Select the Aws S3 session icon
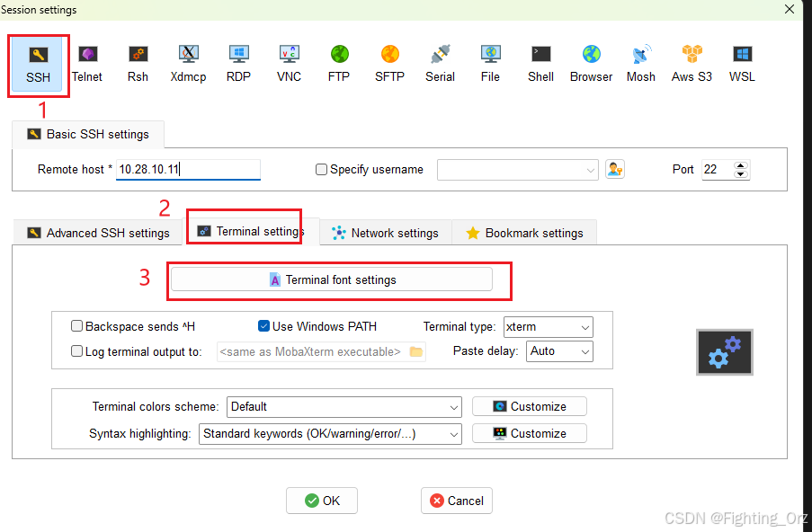 (691, 63)
